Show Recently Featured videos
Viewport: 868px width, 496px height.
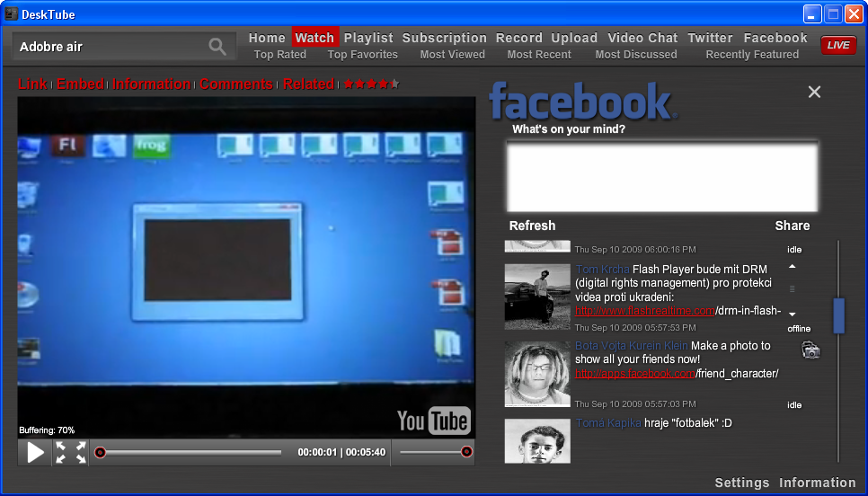click(x=752, y=54)
